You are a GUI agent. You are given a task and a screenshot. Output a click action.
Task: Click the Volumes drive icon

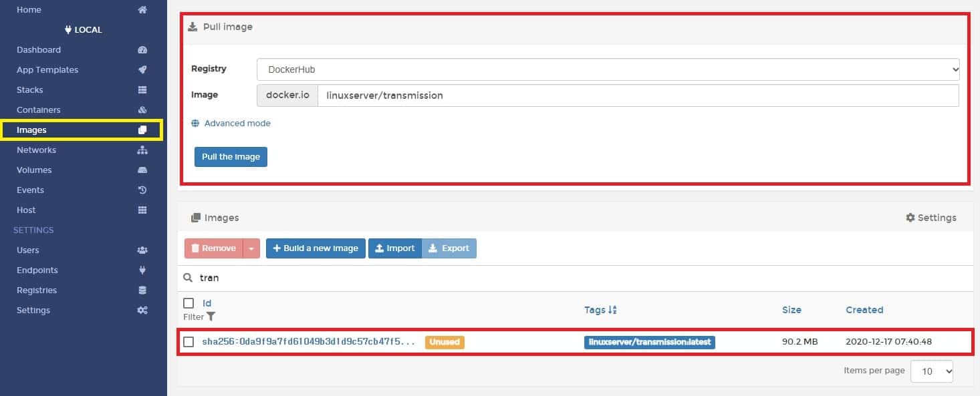142,170
